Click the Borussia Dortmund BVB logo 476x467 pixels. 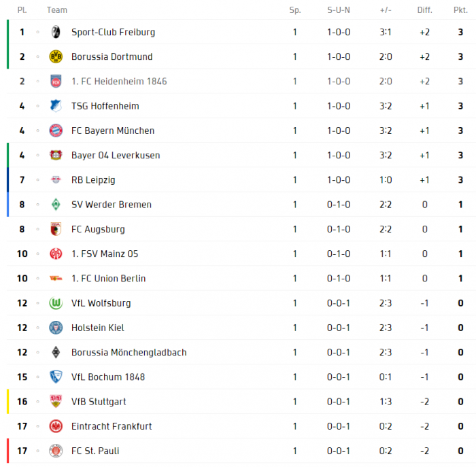click(56, 56)
